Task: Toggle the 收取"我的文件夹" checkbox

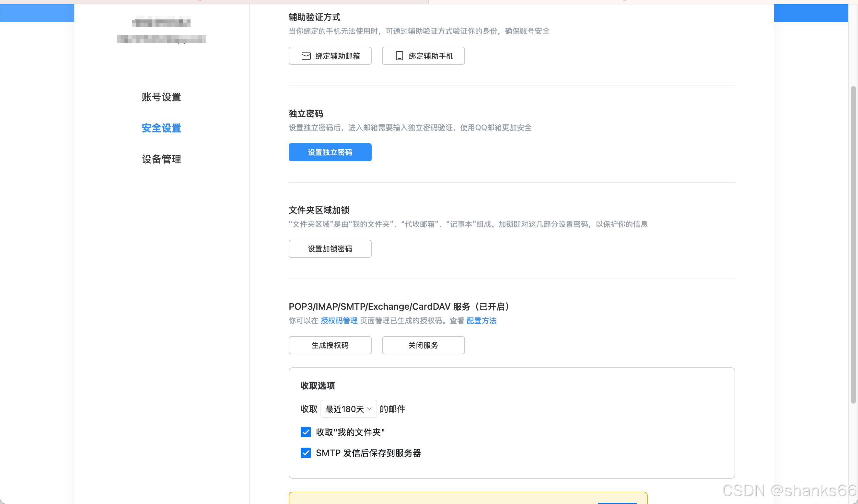Action: coord(306,432)
